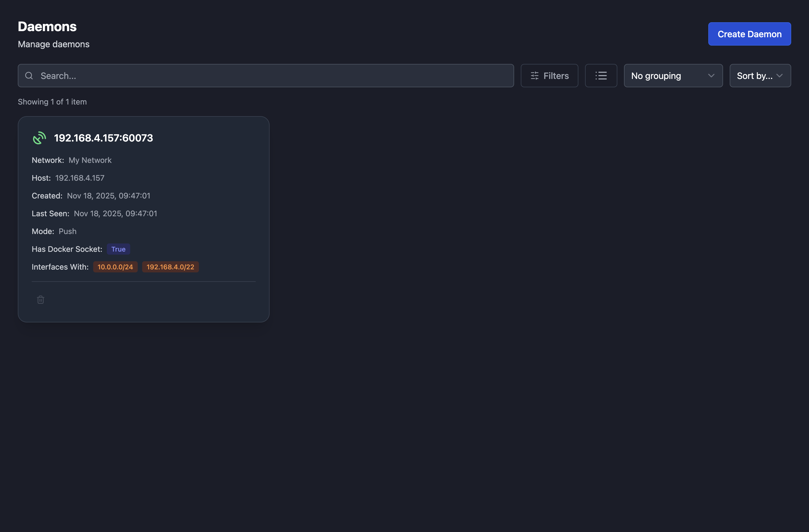Click the chevron on Sort by dropdown

point(780,76)
